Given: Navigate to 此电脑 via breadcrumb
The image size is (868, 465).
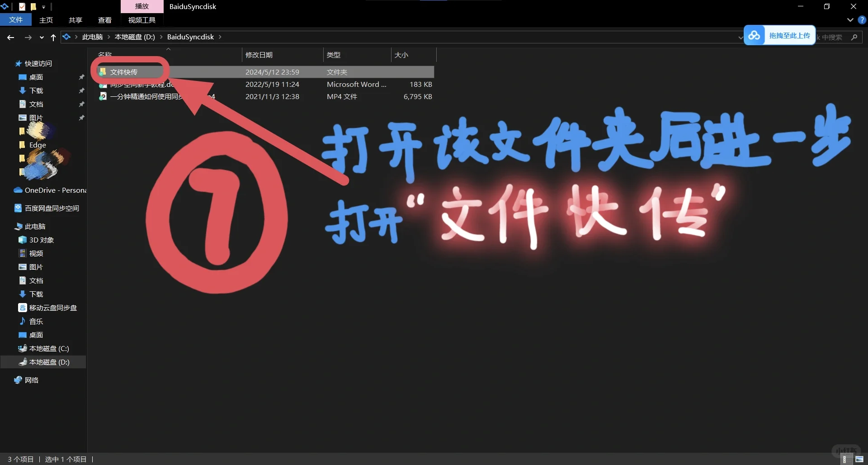Looking at the screenshot, I should pos(93,37).
